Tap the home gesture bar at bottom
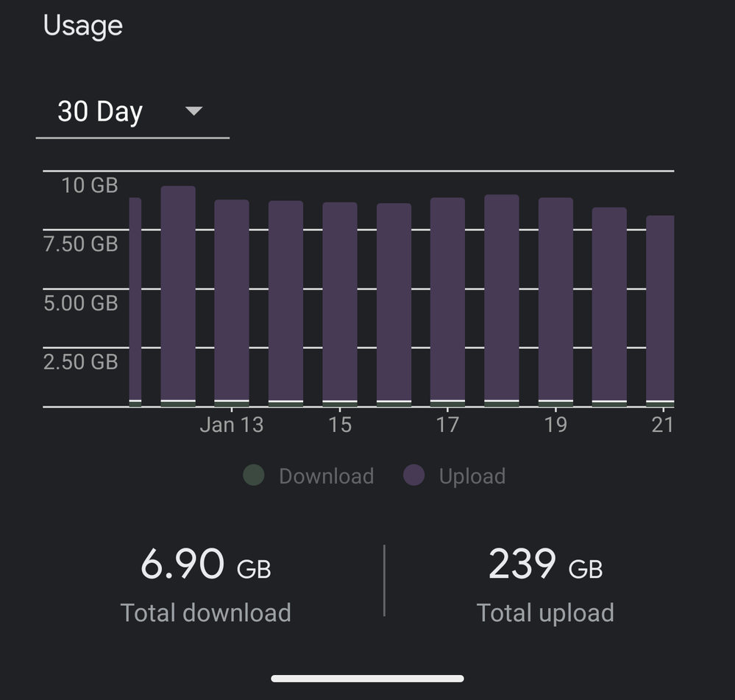735x700 pixels. coord(367,678)
